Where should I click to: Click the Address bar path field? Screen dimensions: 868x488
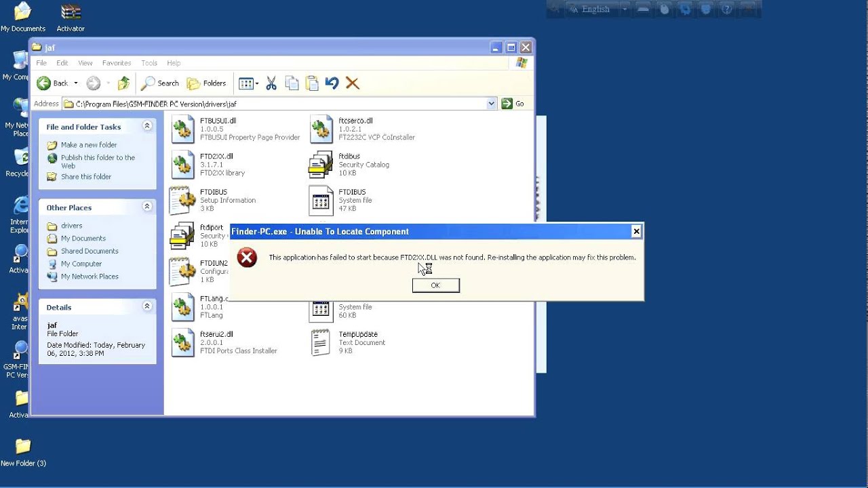279,104
